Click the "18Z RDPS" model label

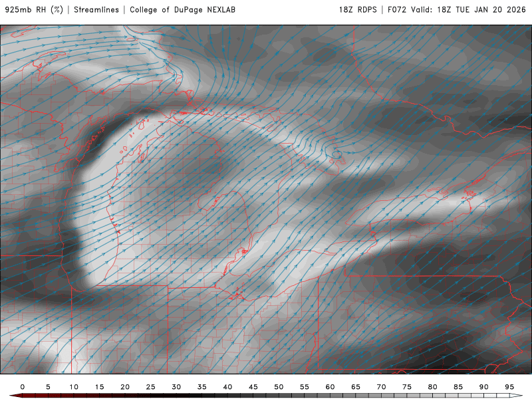tap(358, 10)
